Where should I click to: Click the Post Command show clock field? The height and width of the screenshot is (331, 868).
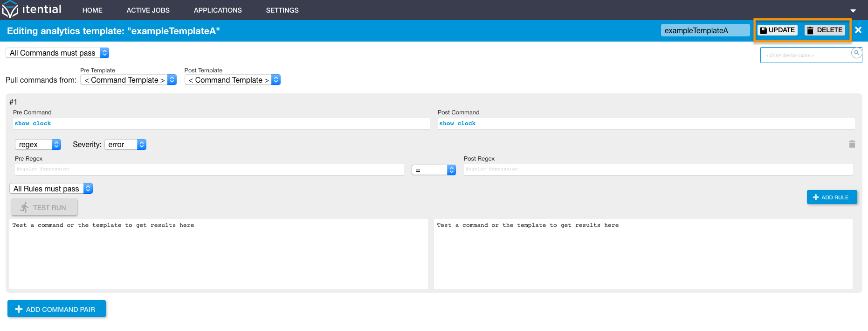(646, 123)
